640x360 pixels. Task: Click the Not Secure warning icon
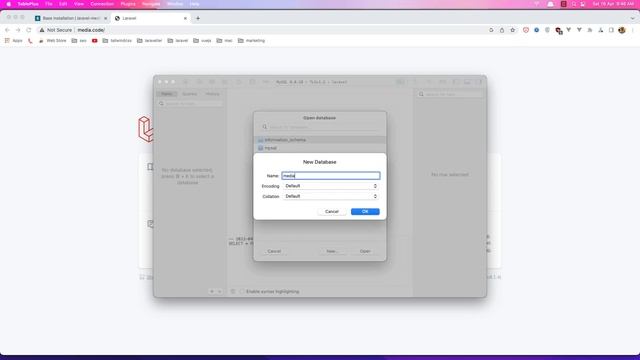(x=42, y=30)
